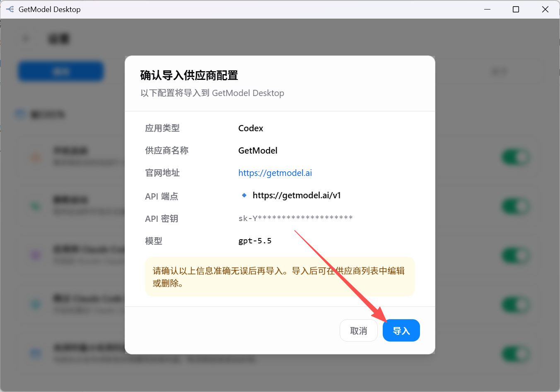Open the https://getmodel.ai website link

tap(275, 173)
